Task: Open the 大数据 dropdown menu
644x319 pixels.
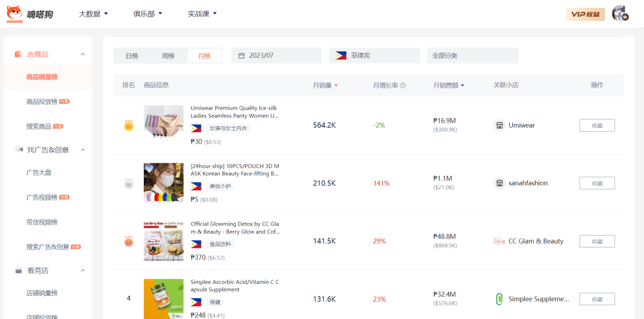Action: (94, 14)
